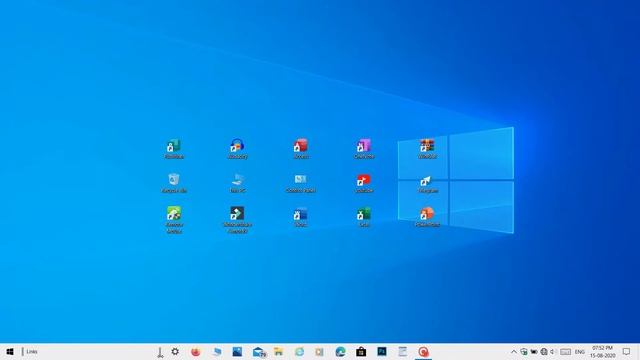
Task: Open the headphones music app shortcut
Action: tap(237, 149)
